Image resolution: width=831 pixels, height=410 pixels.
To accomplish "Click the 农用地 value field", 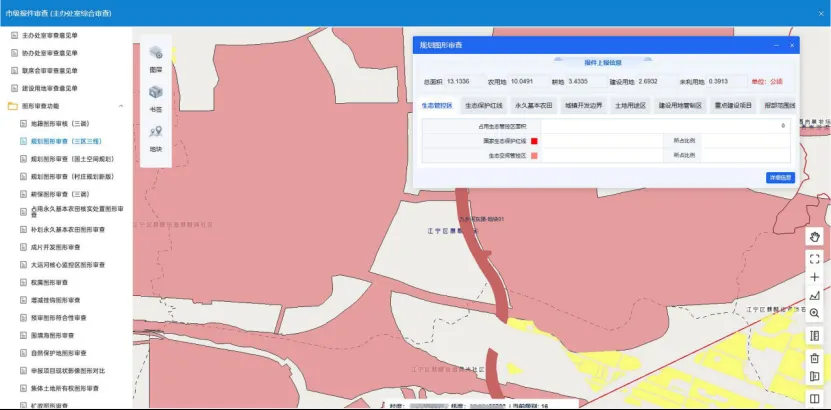I will click(x=528, y=82).
